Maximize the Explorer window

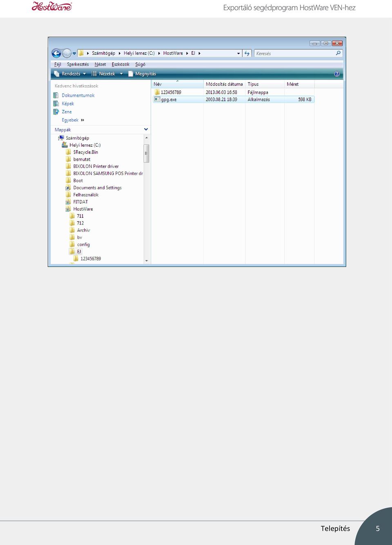pos(326,43)
